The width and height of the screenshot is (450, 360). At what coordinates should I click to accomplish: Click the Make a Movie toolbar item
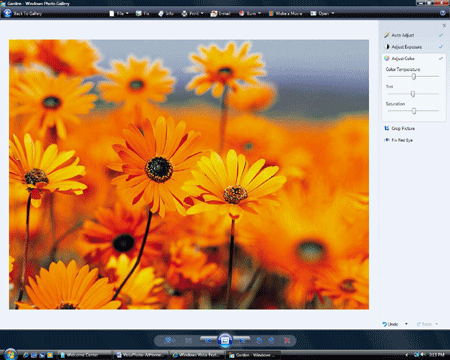pyautogui.click(x=285, y=13)
